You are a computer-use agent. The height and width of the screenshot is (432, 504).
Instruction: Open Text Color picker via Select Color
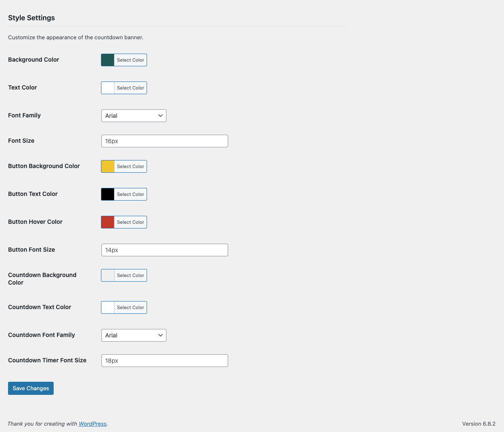(x=130, y=88)
